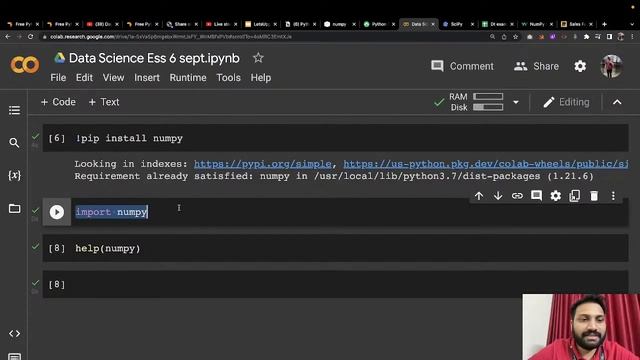Select the !pip install numpy cell

tap(335, 138)
